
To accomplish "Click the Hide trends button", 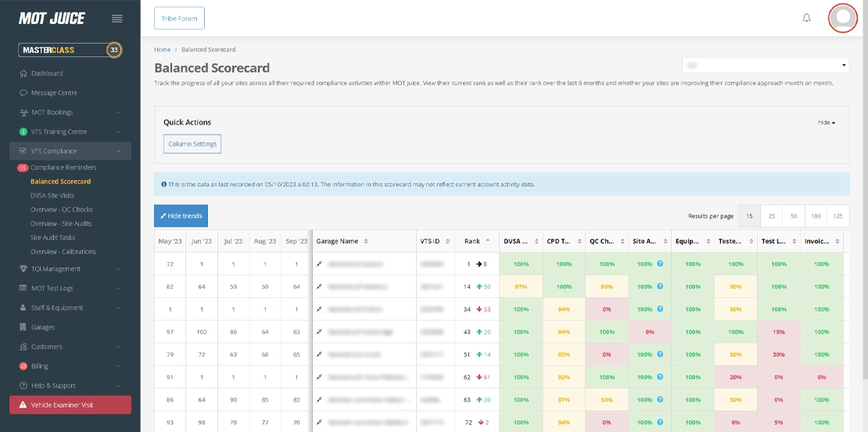I will (x=181, y=216).
